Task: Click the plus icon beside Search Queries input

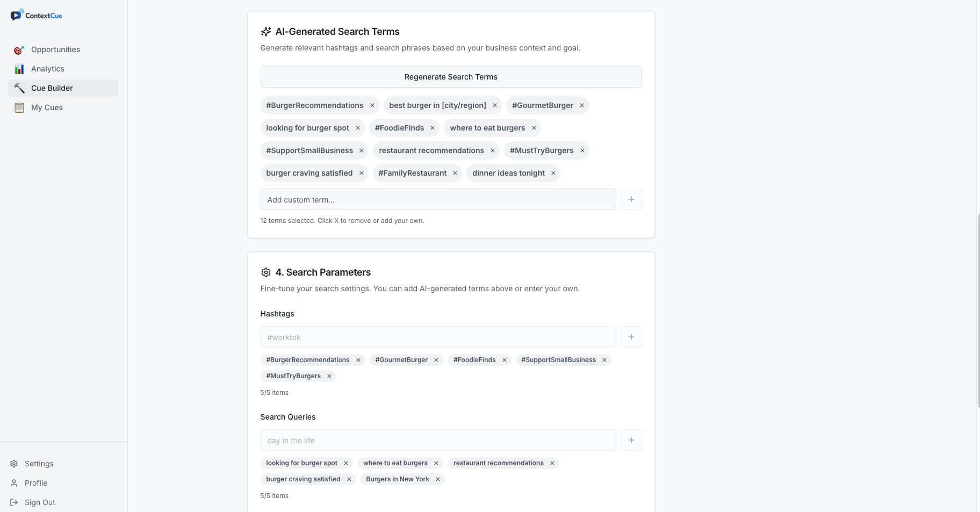Action: point(631,440)
